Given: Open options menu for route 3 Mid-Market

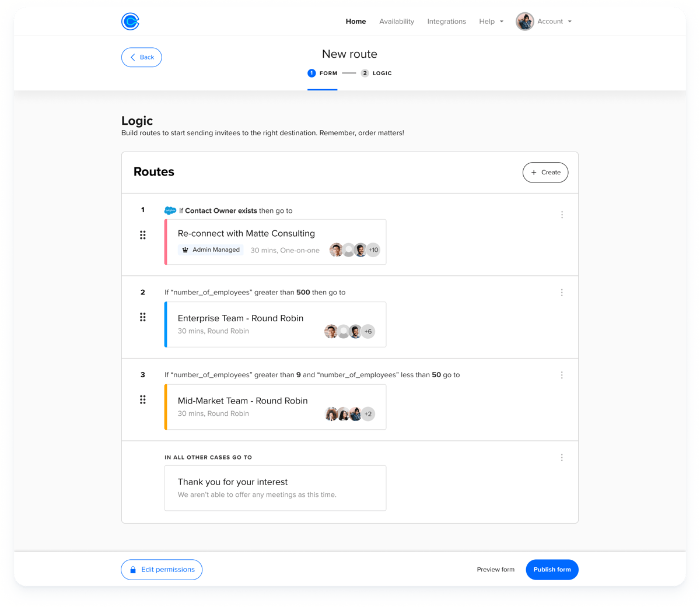Looking at the screenshot, I should [562, 376].
